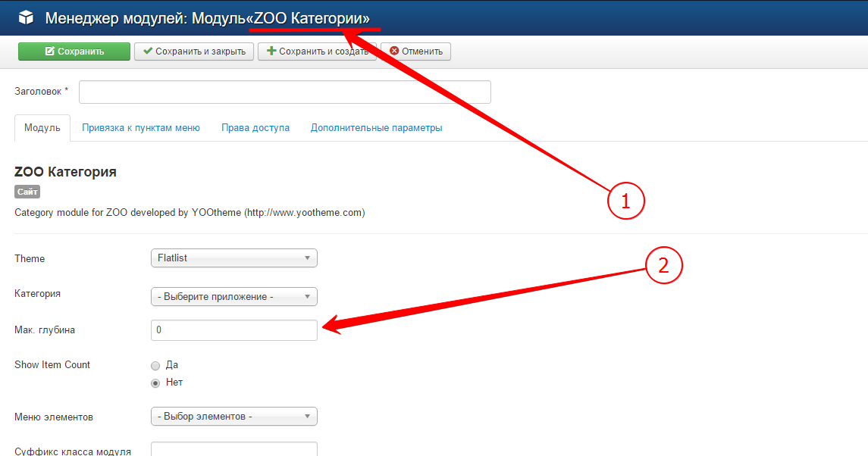Open the Дополнительные параметры tab
The image size is (868, 456).
pos(377,128)
